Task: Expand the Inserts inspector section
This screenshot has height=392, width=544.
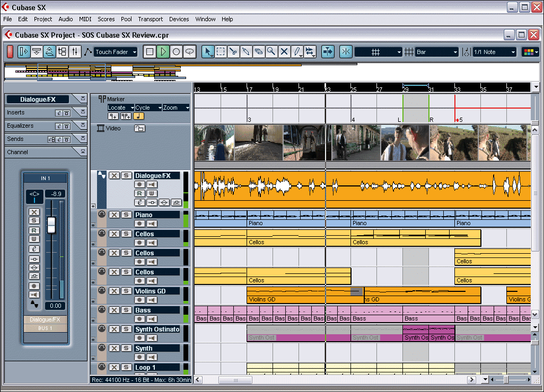Action: coord(83,112)
